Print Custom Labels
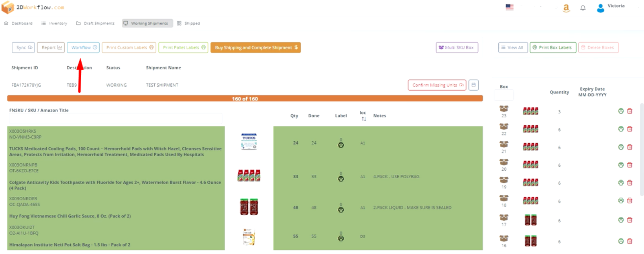 click(x=129, y=48)
